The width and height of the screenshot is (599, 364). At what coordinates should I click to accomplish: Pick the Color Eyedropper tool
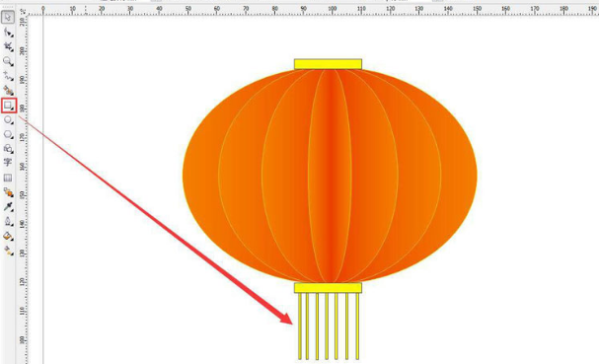(8, 207)
